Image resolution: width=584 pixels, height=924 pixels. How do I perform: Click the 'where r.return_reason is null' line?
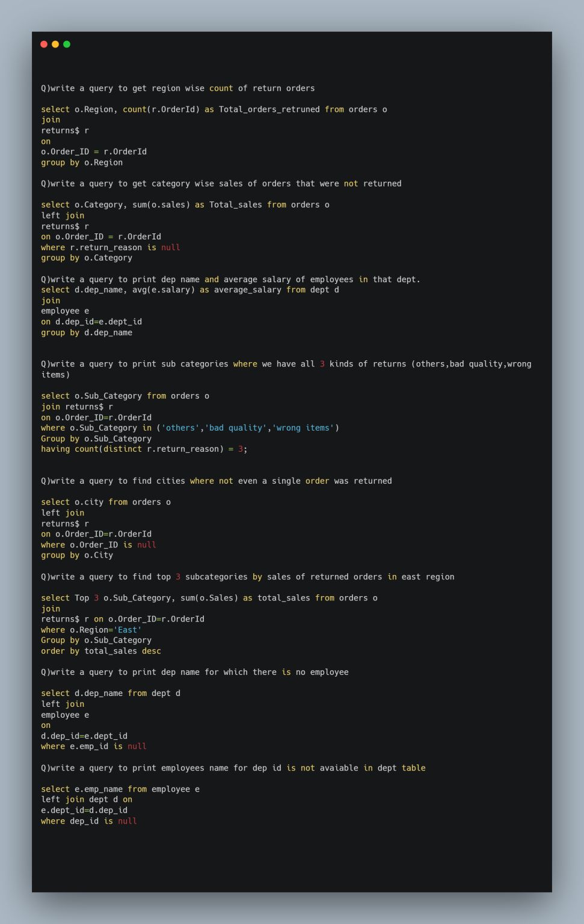pyautogui.click(x=111, y=247)
